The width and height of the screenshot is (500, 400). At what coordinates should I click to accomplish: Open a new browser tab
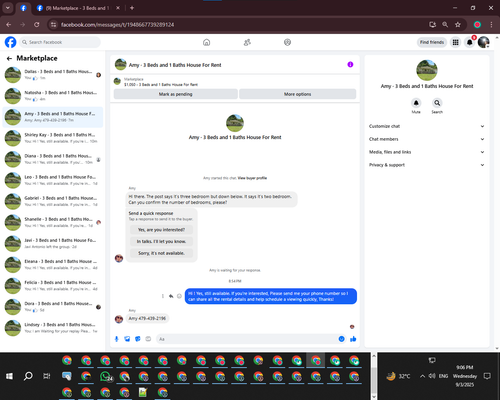click(x=132, y=8)
